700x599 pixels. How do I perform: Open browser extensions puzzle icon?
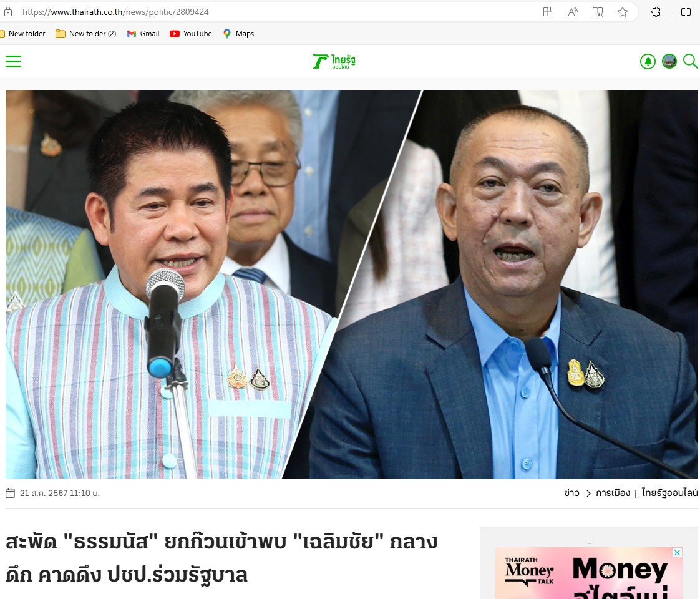(x=656, y=12)
